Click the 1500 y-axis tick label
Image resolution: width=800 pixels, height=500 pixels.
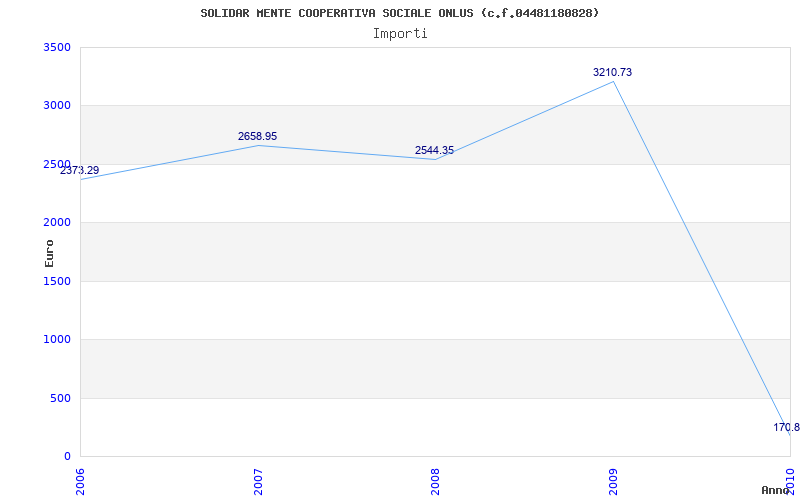(x=57, y=281)
